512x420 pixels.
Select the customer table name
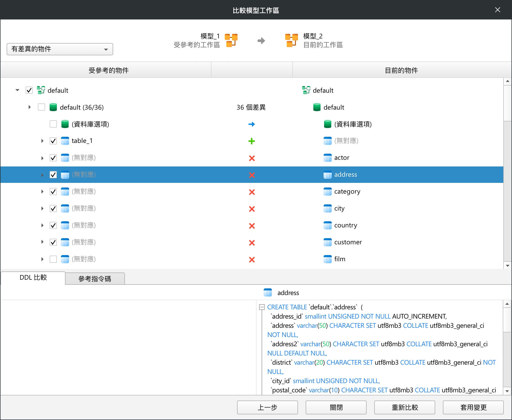(348, 242)
